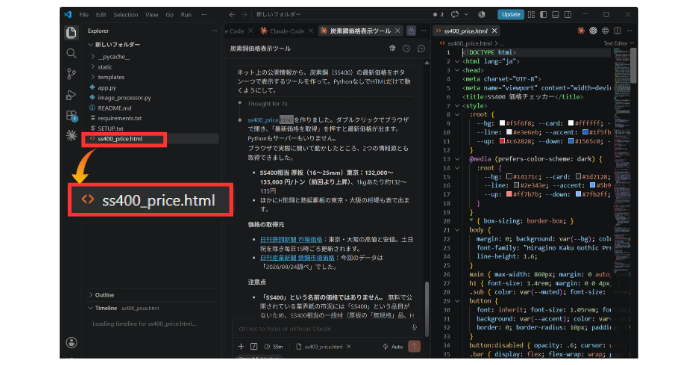Remove ss400_price.html chip from Claude context
The image size is (698, 365).
(x=349, y=346)
